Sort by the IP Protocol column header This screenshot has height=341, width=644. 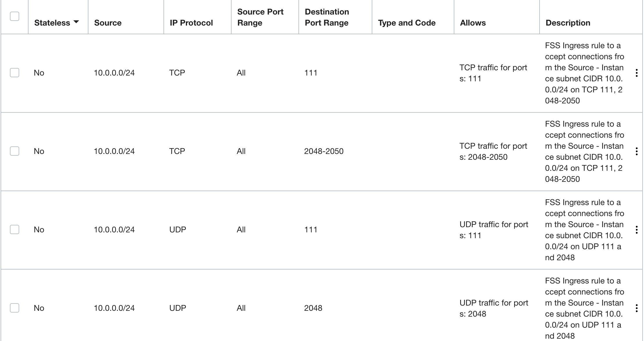coord(191,22)
